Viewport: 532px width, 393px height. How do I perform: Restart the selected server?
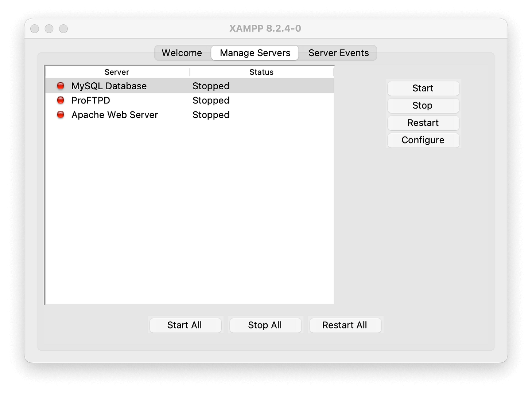click(x=423, y=123)
